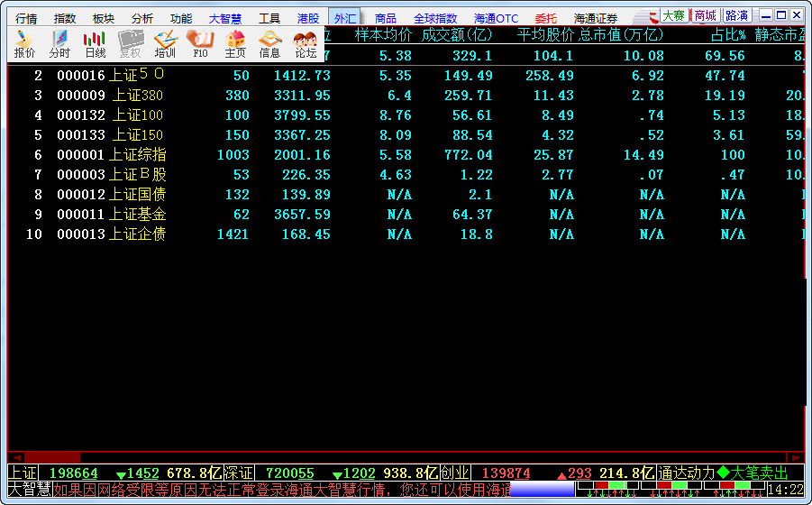This screenshot has height=505, width=812.
Task: Open the 行情 menu
Action: coord(26,18)
